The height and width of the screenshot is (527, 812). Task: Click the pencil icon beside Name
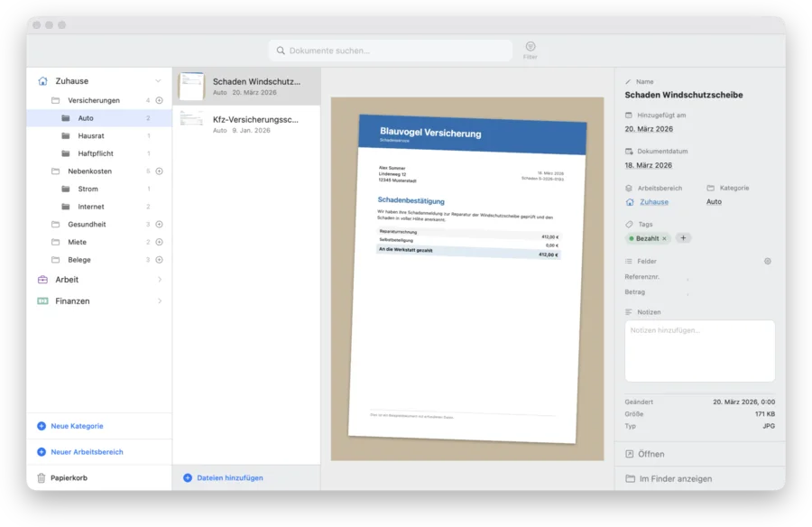tap(628, 82)
